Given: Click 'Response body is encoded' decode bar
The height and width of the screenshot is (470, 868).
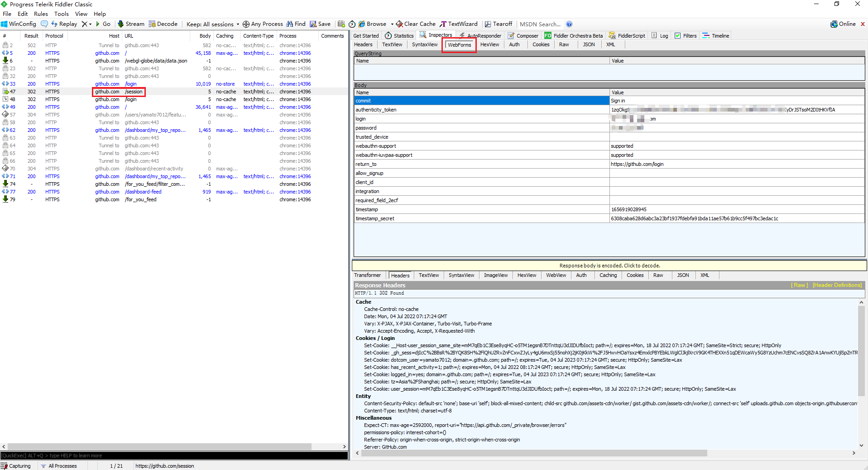Looking at the screenshot, I should click(x=609, y=266).
